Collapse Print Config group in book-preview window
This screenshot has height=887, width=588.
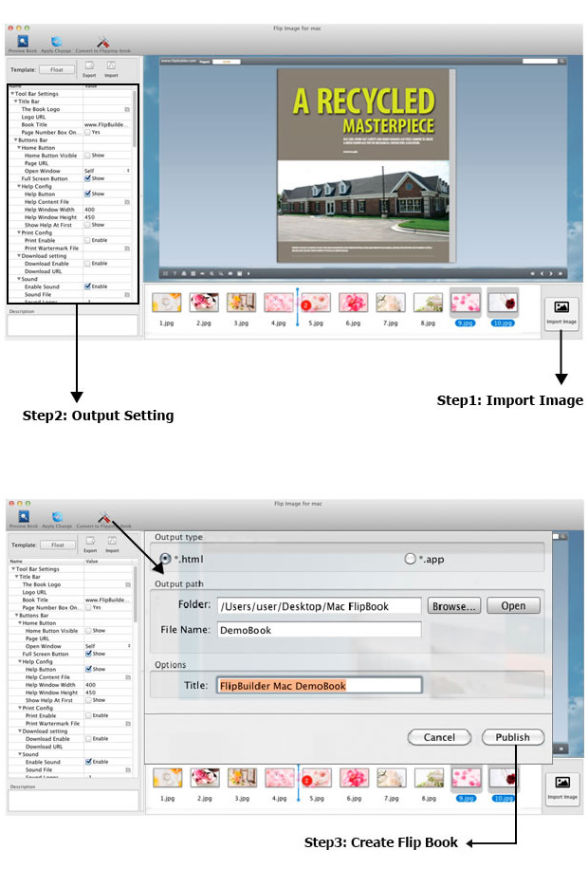(19, 232)
